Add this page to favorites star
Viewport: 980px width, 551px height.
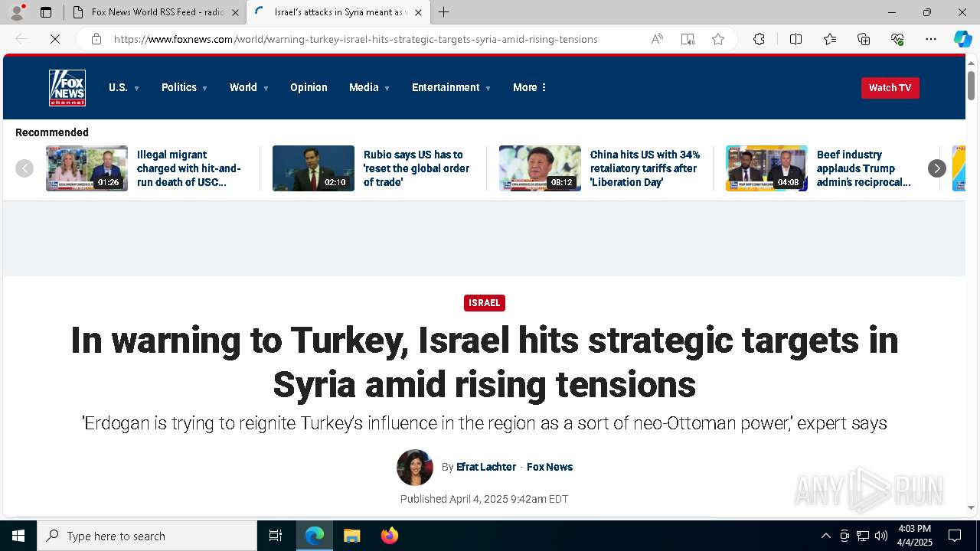coord(718,39)
